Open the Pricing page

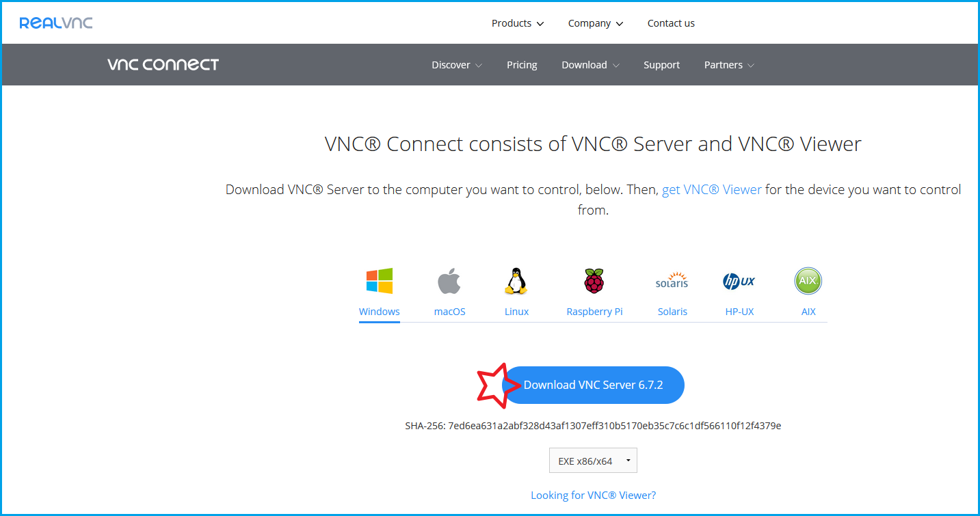click(522, 65)
